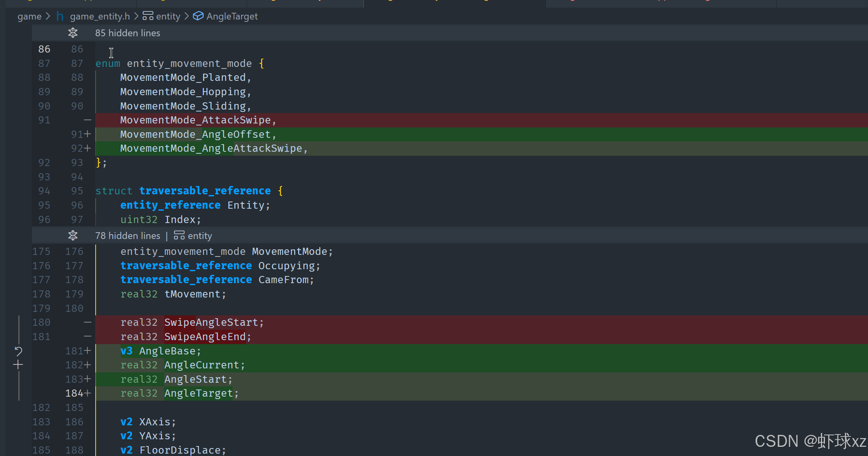Select the entity breadcrumb segment
Image resolution: width=868 pixels, height=456 pixels.
click(168, 16)
